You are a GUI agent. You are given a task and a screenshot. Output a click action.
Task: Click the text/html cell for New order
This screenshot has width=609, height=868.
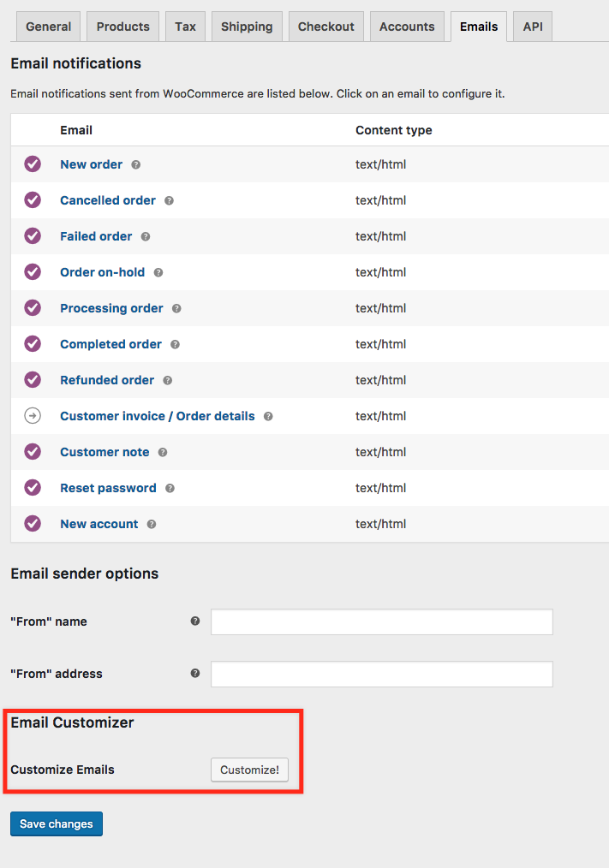point(380,164)
